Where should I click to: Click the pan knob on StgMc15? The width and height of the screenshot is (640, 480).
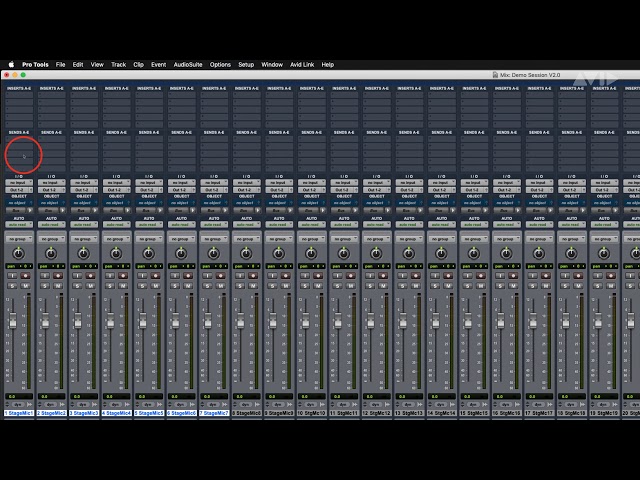[473, 253]
